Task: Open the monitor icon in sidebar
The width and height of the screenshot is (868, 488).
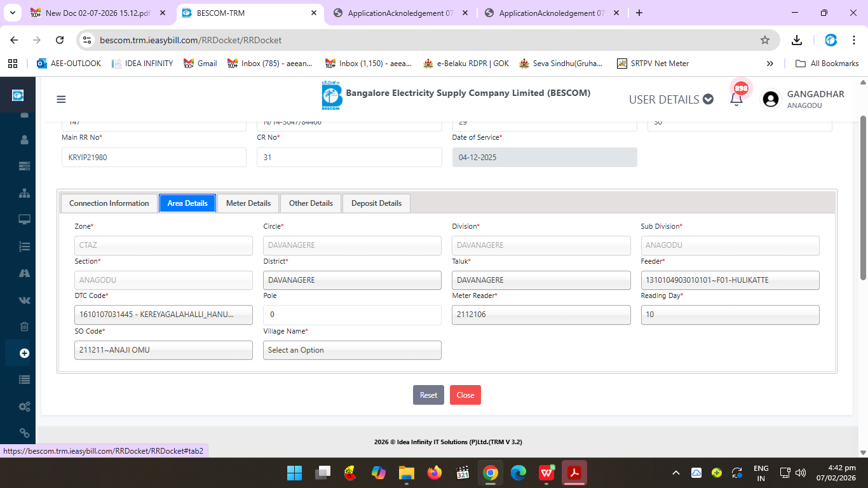Action: (24, 220)
